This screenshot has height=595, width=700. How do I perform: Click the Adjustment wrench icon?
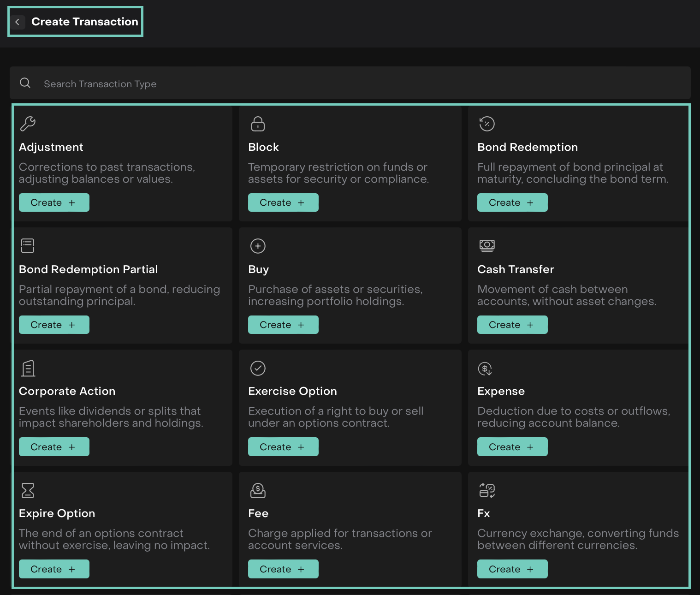(28, 124)
